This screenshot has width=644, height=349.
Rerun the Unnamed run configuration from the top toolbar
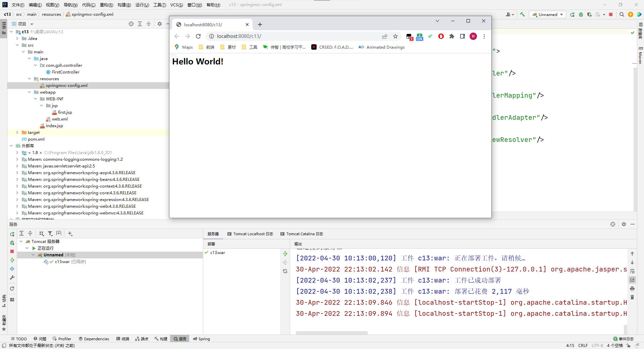(572, 14)
